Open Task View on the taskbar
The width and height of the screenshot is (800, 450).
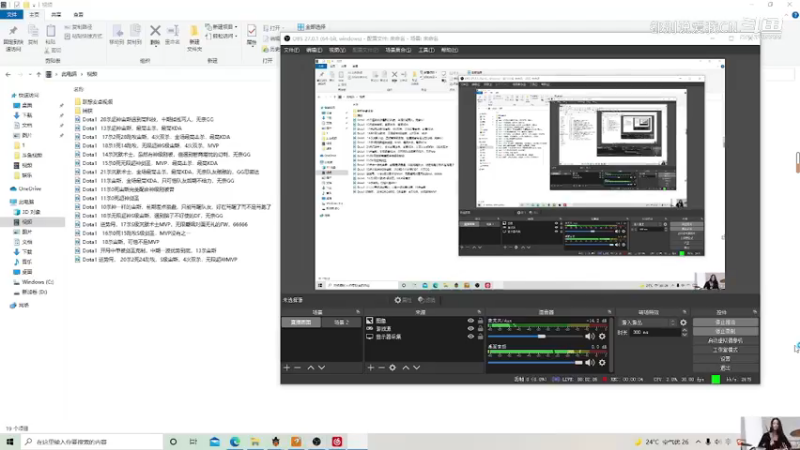tap(193, 441)
